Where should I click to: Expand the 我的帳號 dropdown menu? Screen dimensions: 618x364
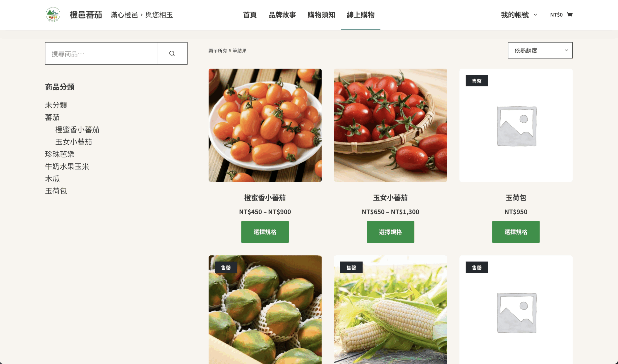(x=519, y=15)
